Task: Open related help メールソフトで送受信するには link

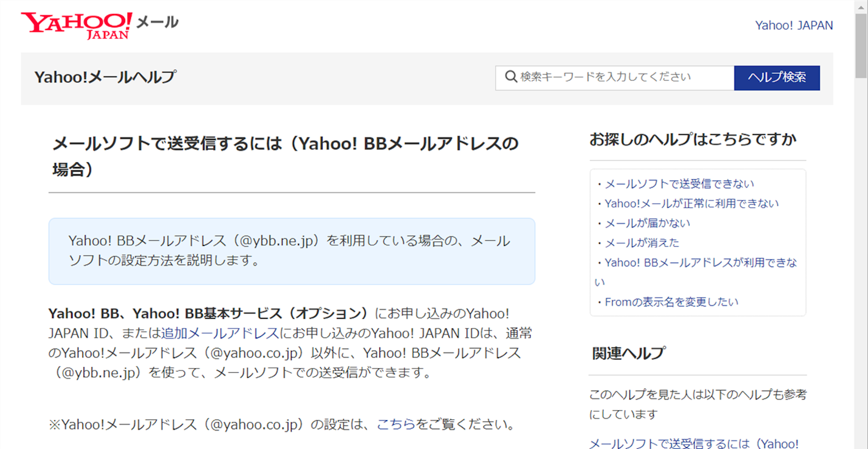Action: coord(693,443)
